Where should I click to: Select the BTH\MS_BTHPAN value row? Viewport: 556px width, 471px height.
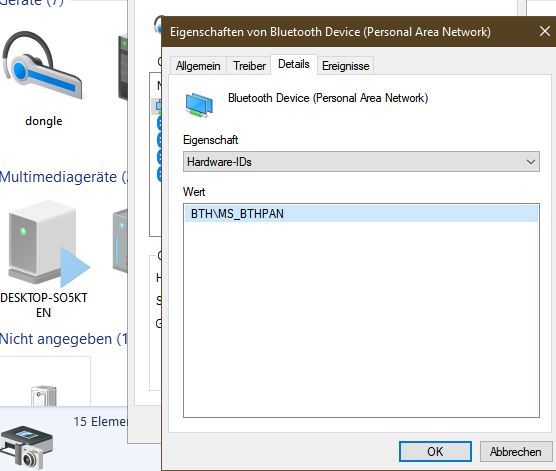pos(361,214)
